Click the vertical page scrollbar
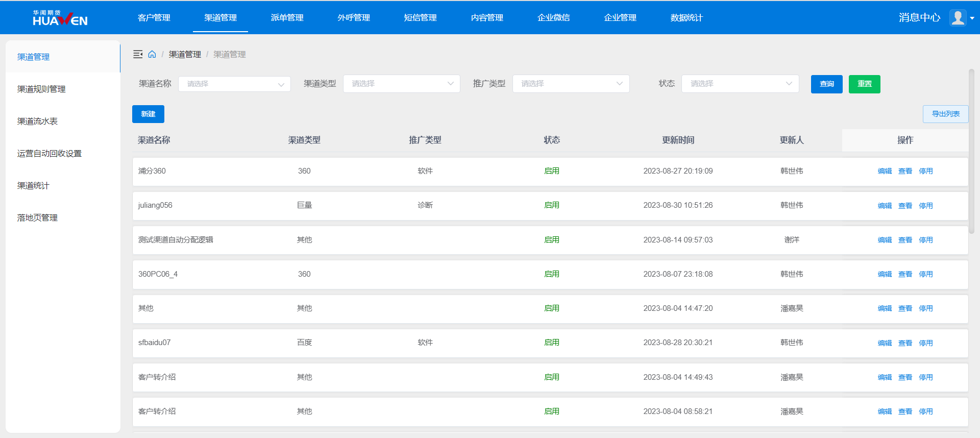This screenshot has width=980, height=438. (971, 151)
